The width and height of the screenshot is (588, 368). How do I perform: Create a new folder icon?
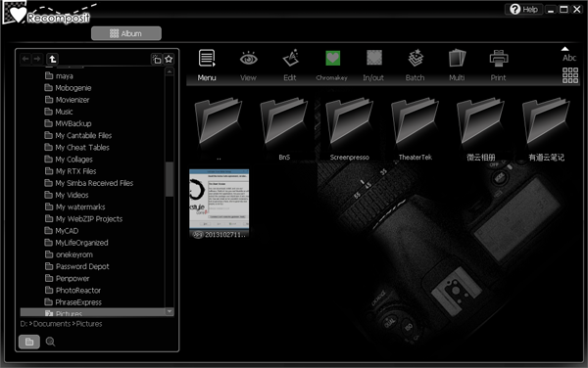tap(157, 59)
